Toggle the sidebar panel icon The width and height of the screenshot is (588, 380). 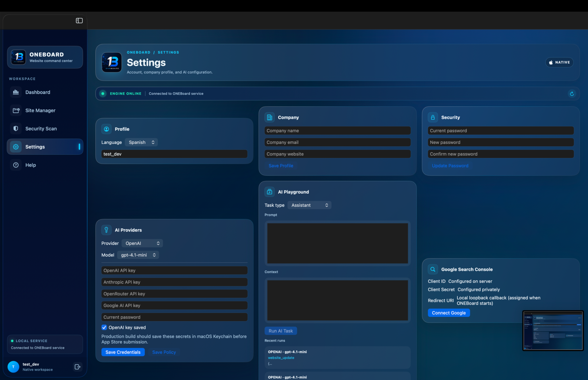click(x=79, y=21)
